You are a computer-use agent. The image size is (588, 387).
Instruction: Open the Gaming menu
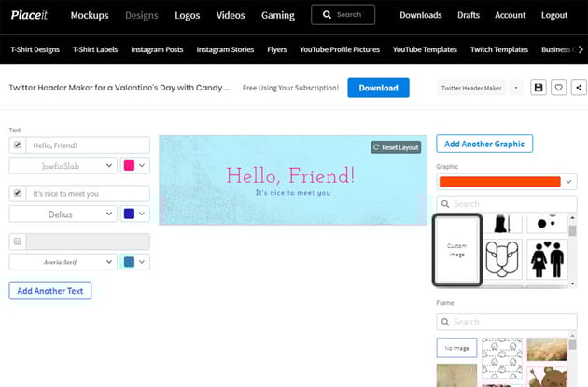click(x=278, y=15)
